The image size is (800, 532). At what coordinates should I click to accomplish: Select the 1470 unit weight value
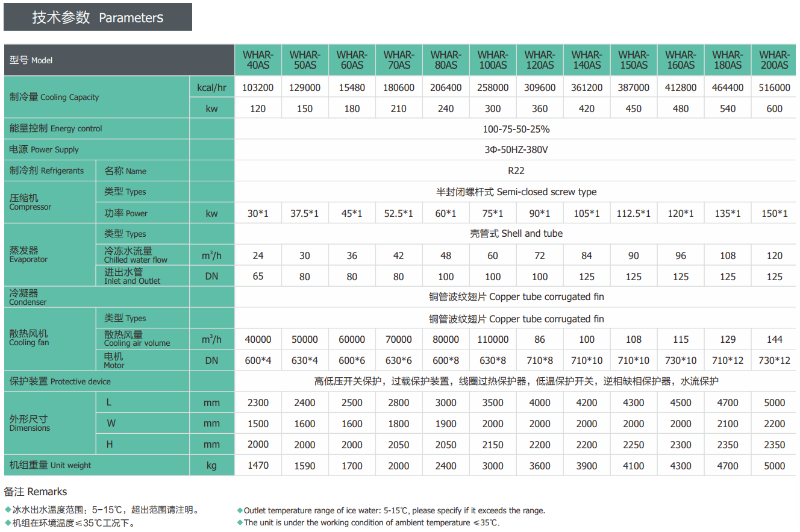click(258, 465)
